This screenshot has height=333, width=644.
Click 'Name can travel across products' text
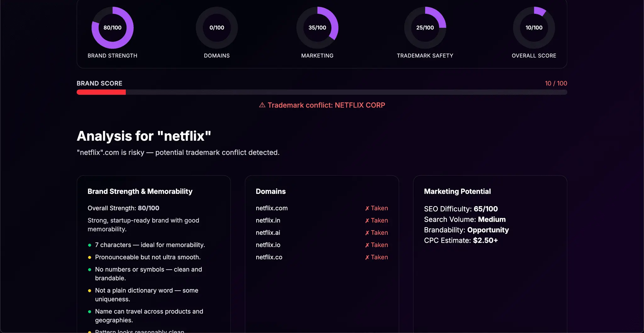coord(149,316)
